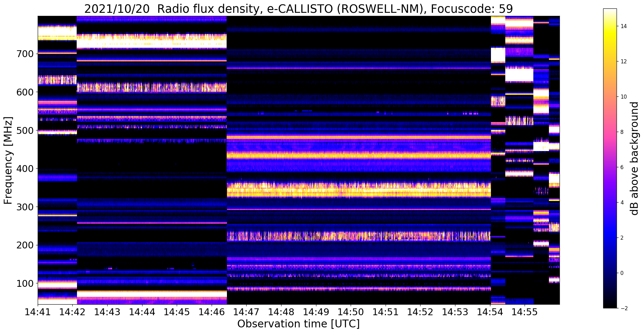
Task: Click the 14:54 time tick label
Action: [490, 312]
